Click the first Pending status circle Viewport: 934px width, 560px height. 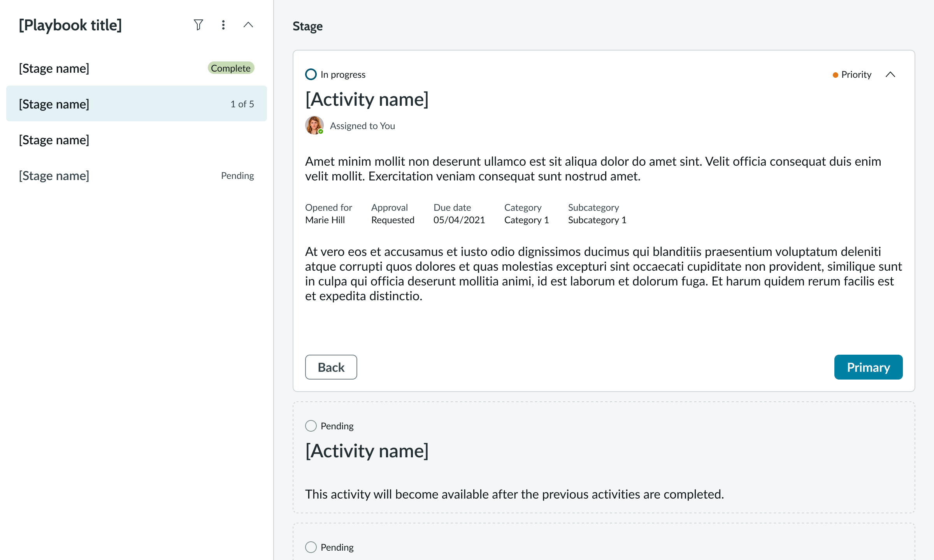[x=311, y=426]
